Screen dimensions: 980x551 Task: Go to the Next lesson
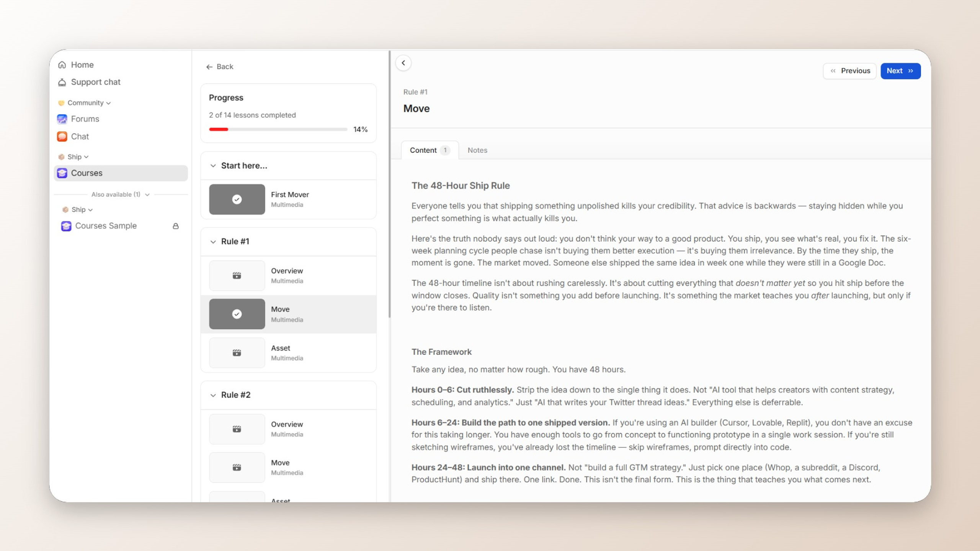(x=900, y=71)
